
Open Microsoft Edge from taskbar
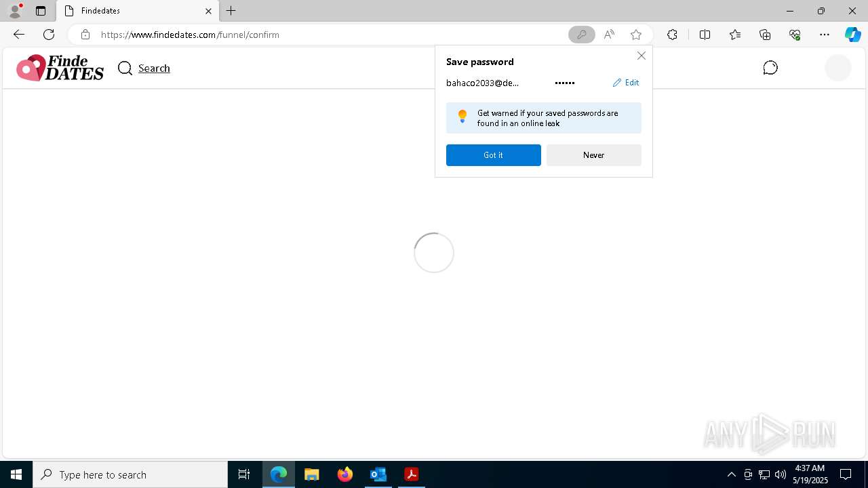point(279,474)
